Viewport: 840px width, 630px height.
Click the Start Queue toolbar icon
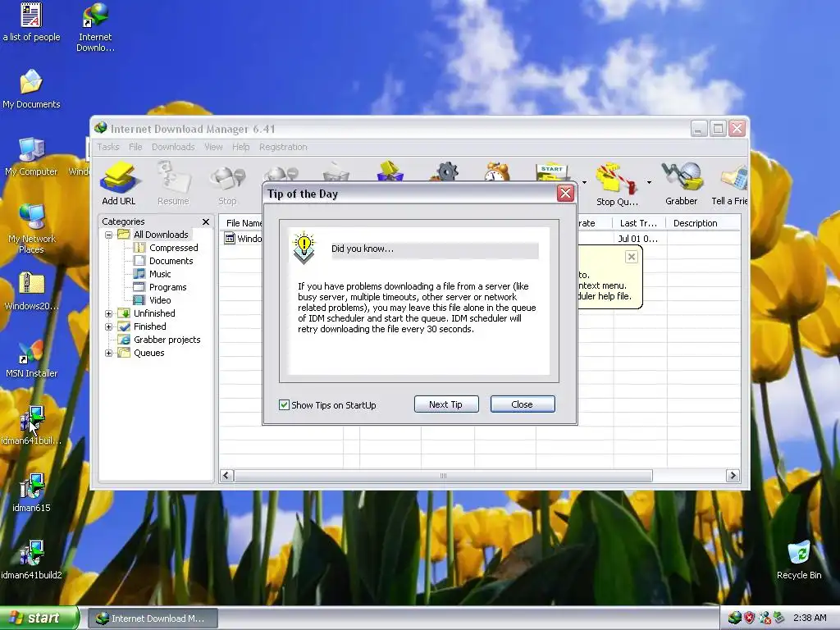552,172
